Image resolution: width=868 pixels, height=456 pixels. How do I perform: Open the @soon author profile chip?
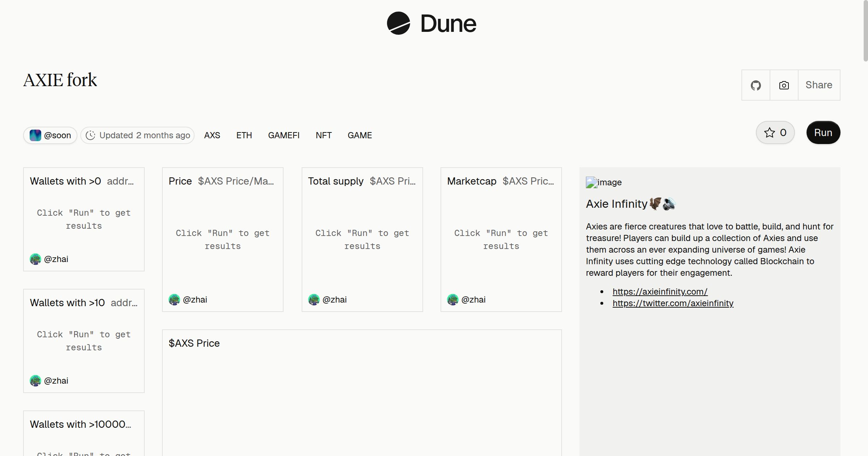[50, 135]
